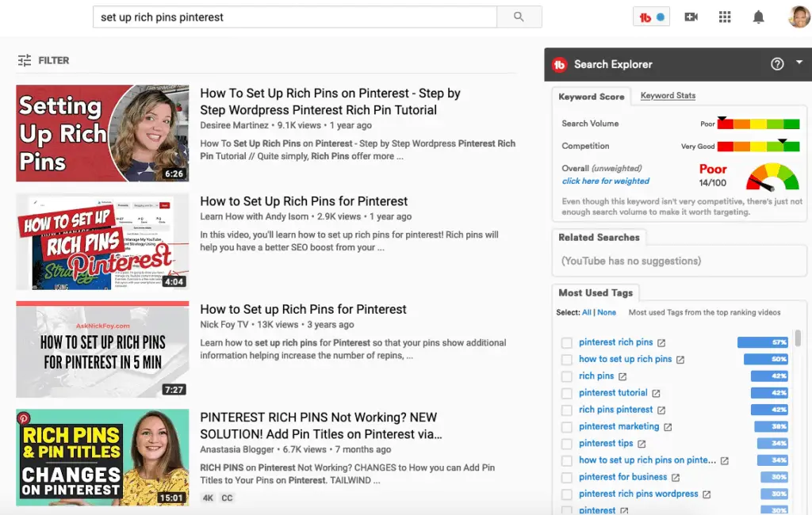
Task: Check the pinterest tips tag checkbox
Action: point(567,444)
